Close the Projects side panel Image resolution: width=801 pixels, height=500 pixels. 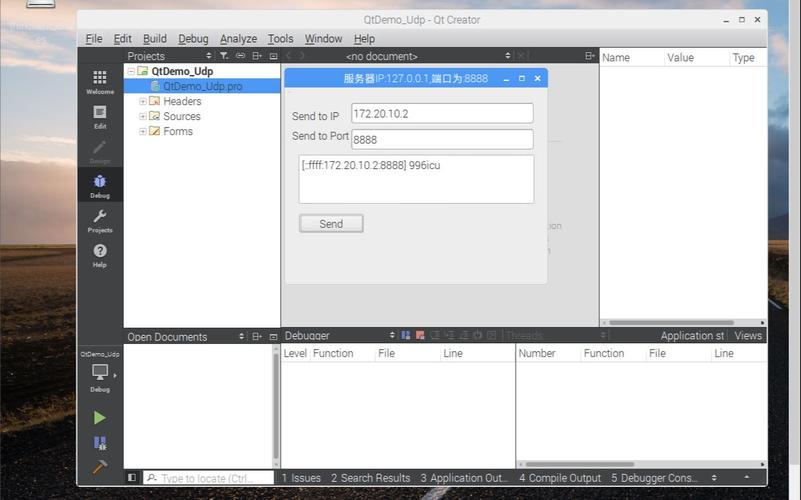(x=273, y=56)
